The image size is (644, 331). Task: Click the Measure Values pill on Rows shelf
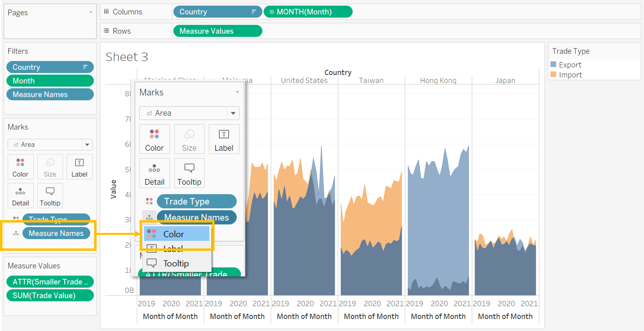(x=217, y=31)
